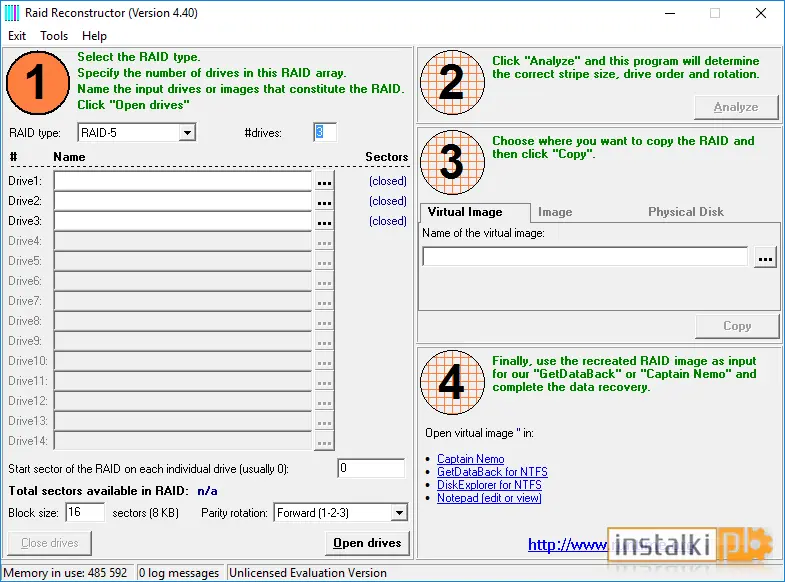Click the #drives number field
This screenshot has height=582, width=785.
click(325, 132)
